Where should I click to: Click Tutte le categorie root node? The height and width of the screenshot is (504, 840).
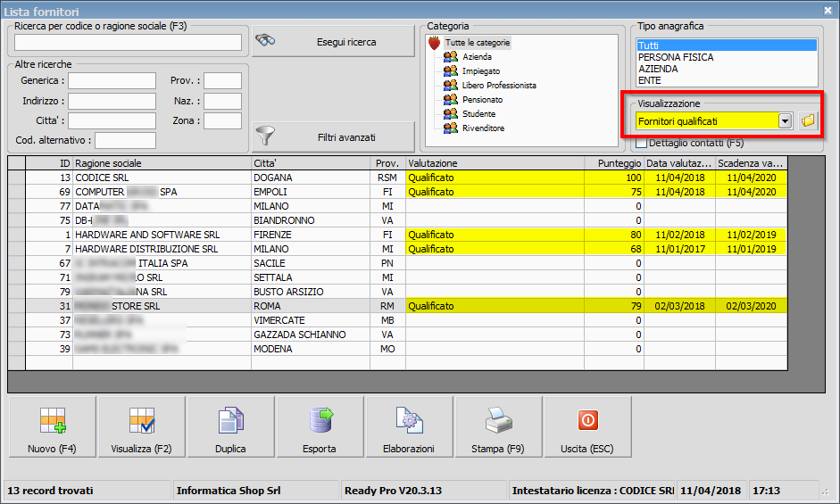(478, 43)
